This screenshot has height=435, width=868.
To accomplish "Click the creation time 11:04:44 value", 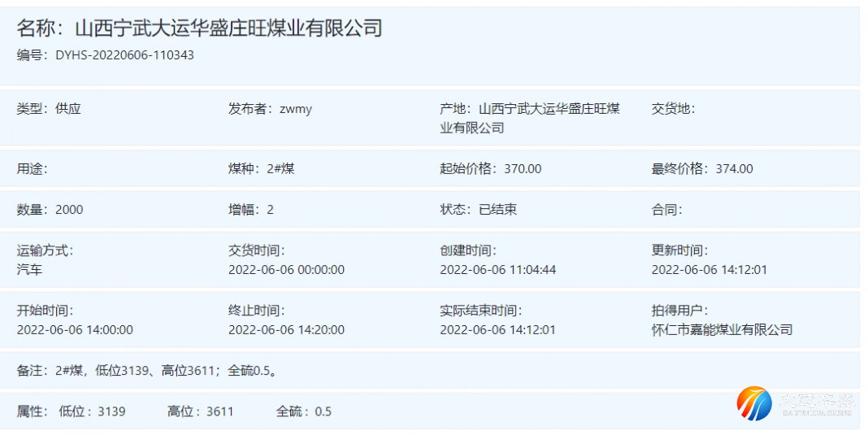I will (497, 269).
